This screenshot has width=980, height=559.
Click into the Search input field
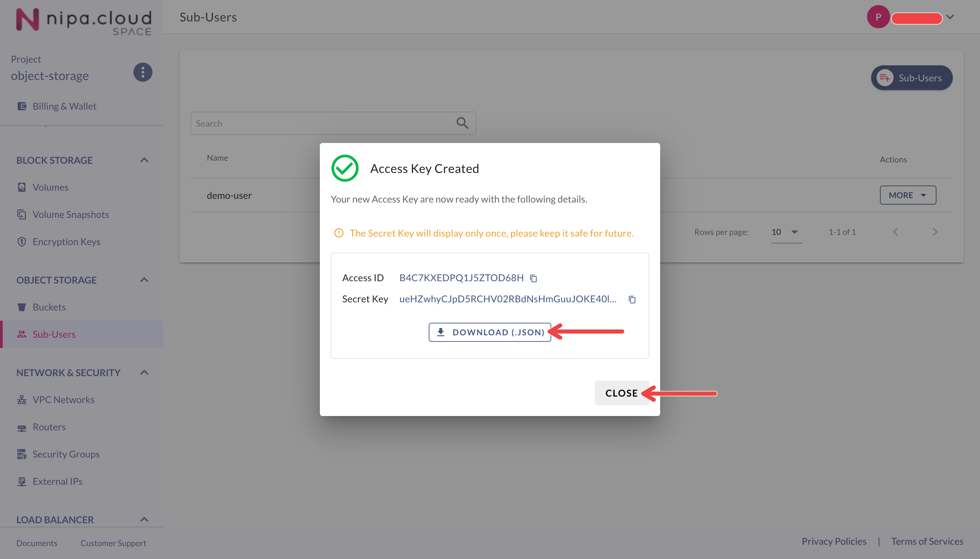click(x=322, y=123)
